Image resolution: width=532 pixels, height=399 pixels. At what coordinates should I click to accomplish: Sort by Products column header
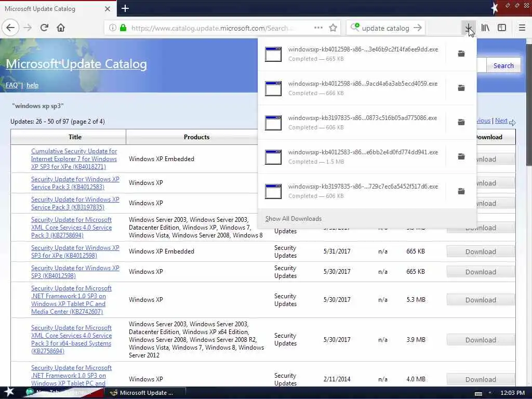click(x=196, y=137)
